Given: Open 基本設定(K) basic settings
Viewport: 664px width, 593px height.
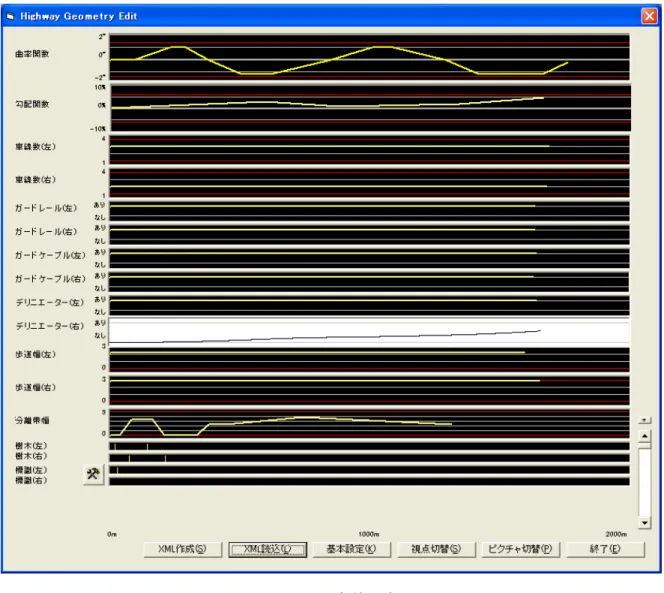Looking at the screenshot, I should pyautogui.click(x=351, y=549).
